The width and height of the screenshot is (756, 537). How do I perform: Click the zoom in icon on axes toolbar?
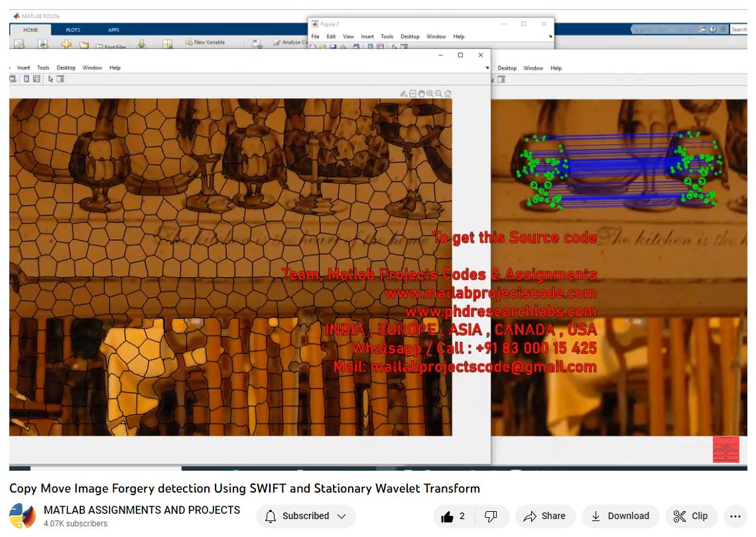coord(430,94)
